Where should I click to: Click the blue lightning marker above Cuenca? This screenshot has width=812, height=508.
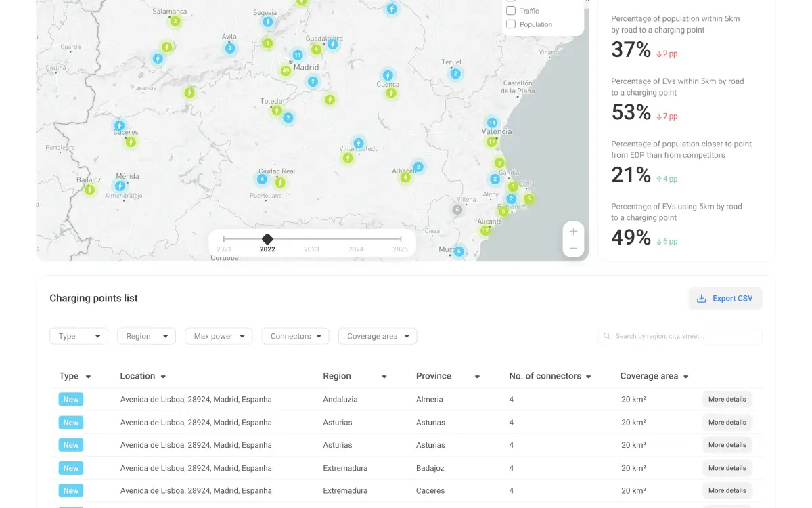coord(388,76)
